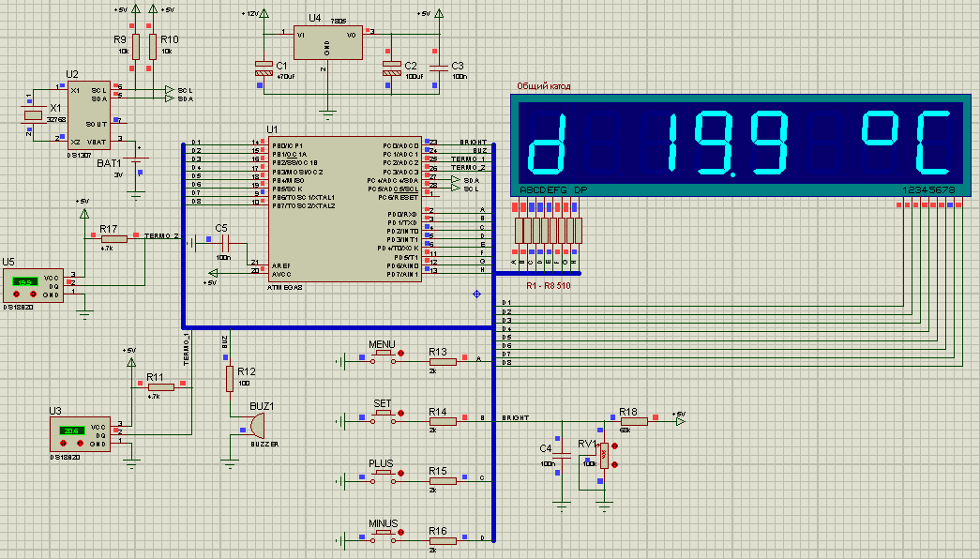The height and width of the screenshot is (559, 980).
Task: Toggle the latch dot beside MENU button
Action: click(402, 354)
